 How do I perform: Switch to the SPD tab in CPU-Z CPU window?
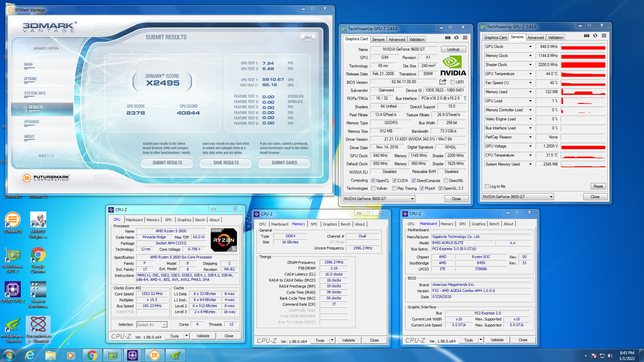[x=168, y=220]
